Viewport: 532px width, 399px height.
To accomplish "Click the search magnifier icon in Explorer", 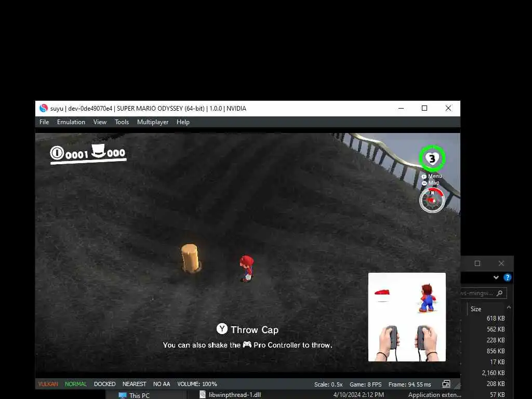I will (x=499, y=293).
